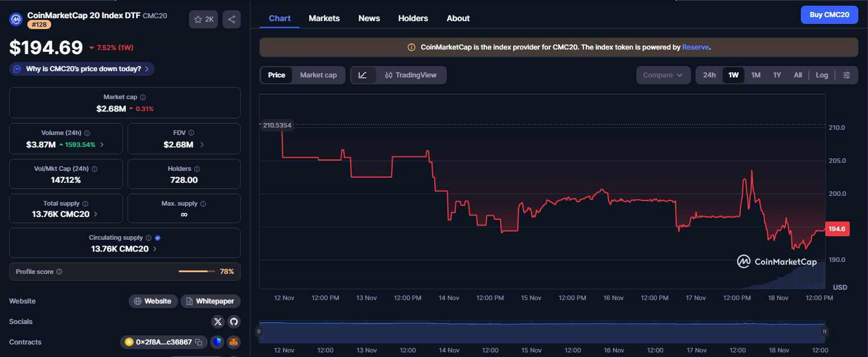Click the MetaMask fox icon
868x357 pixels.
pyautogui.click(x=234, y=342)
